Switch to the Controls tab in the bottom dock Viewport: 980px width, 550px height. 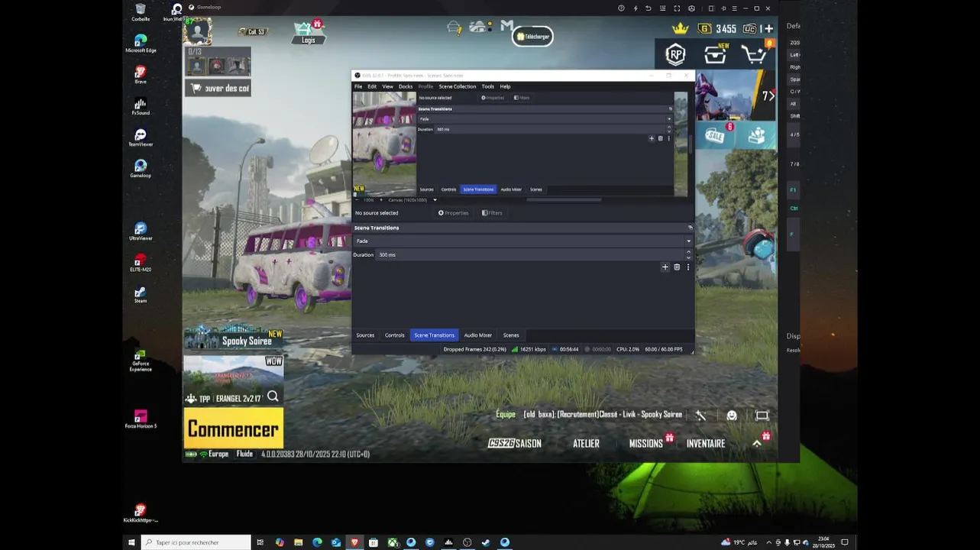(x=395, y=335)
